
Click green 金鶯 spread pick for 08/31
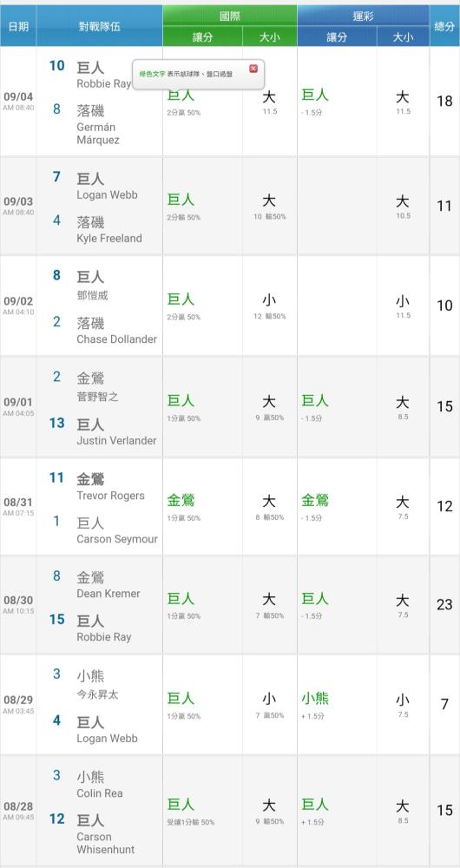(181, 501)
